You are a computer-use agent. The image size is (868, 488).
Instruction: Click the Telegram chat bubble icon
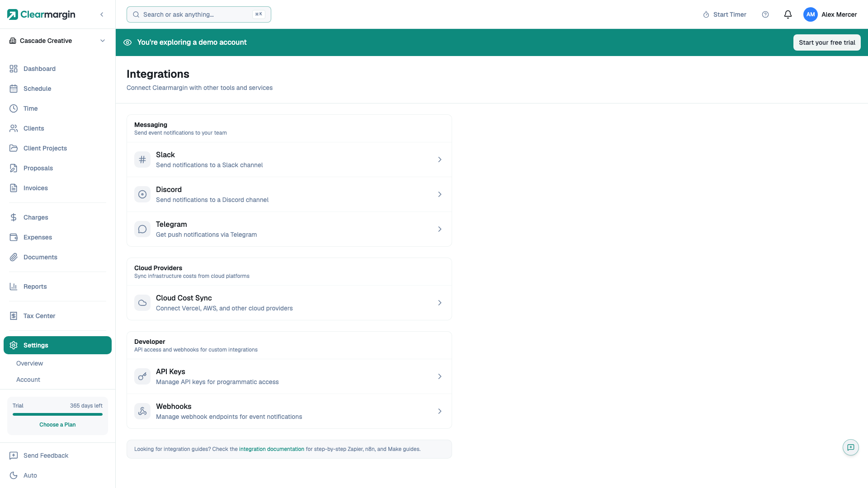pos(142,229)
